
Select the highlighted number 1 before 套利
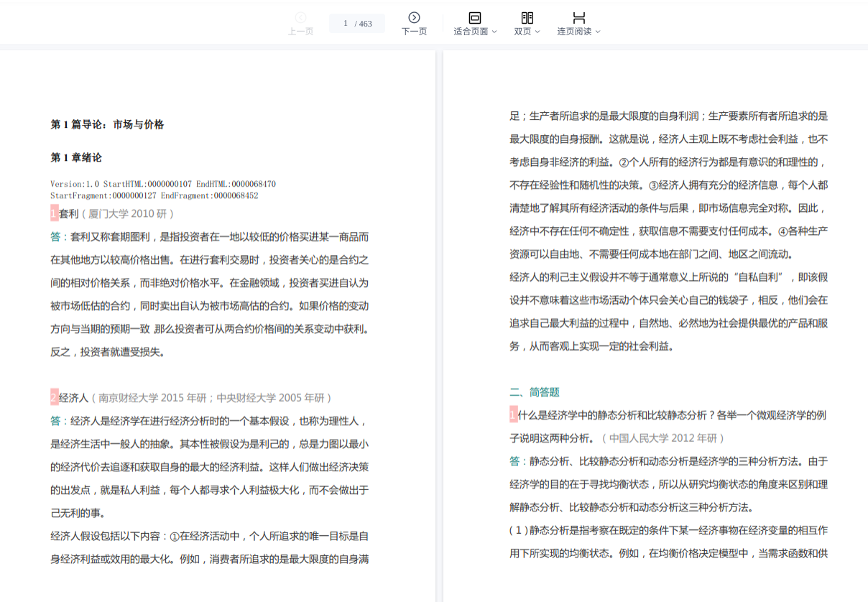coord(55,213)
